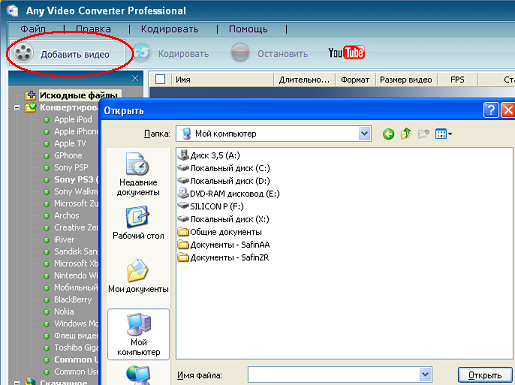
Task: Select the Документы - SafinAA folder
Action: coord(224,245)
